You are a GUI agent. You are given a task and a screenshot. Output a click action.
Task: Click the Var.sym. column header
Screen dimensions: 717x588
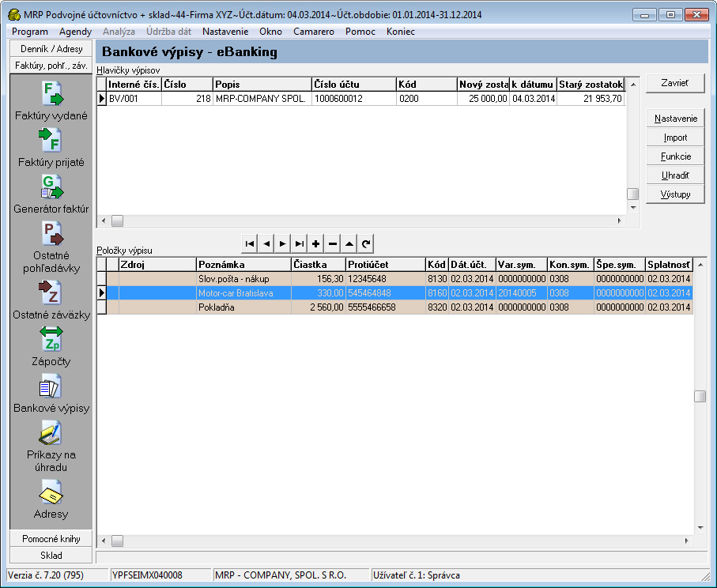(522, 264)
